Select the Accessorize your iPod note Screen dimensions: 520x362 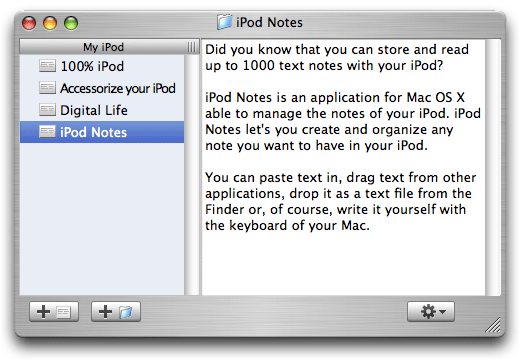click(x=102, y=88)
